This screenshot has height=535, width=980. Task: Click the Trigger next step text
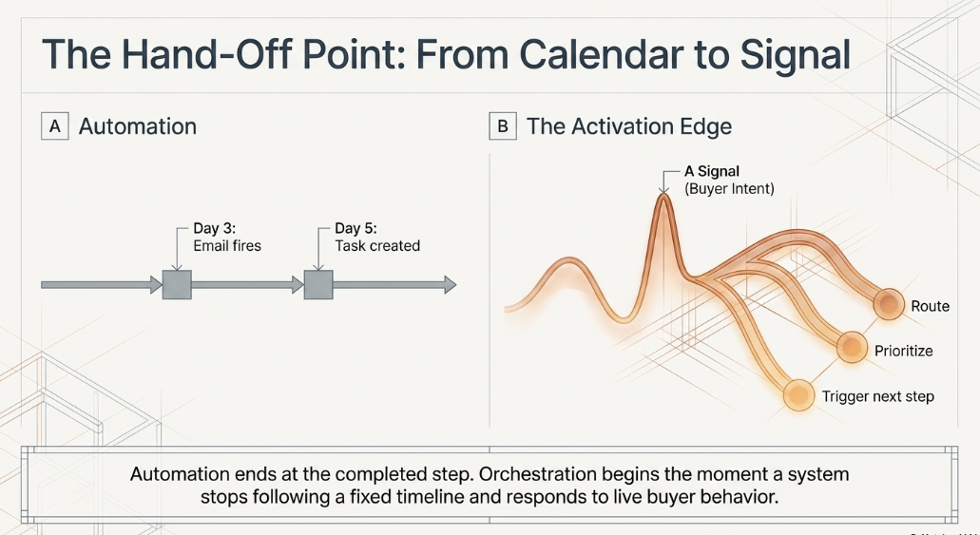[877, 396]
